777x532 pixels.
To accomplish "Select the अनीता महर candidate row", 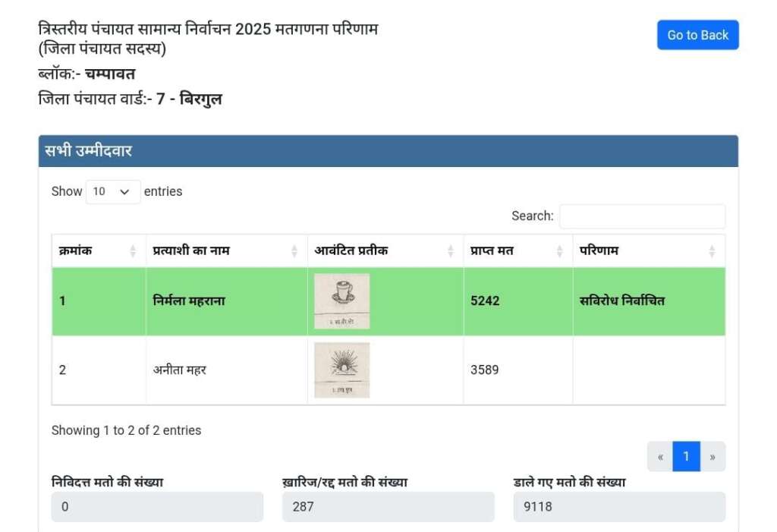I will coord(179,370).
